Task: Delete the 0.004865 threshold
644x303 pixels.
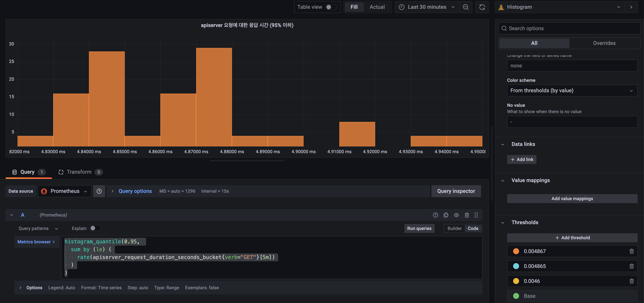Action: (x=632, y=266)
